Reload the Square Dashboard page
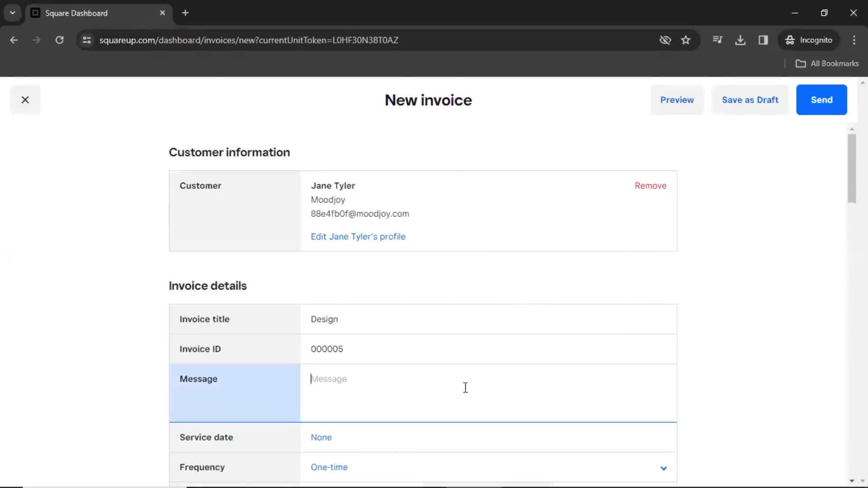The height and width of the screenshot is (488, 868). [59, 40]
